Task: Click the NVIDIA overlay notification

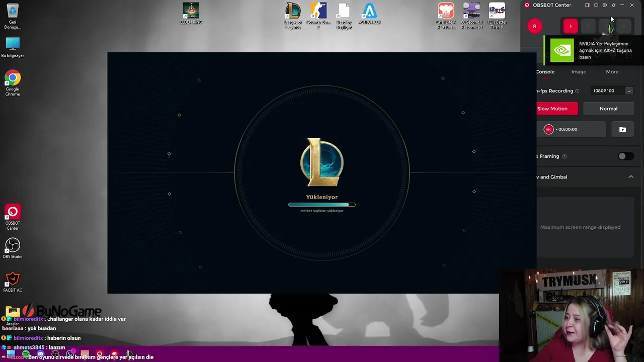Action: 594,50
